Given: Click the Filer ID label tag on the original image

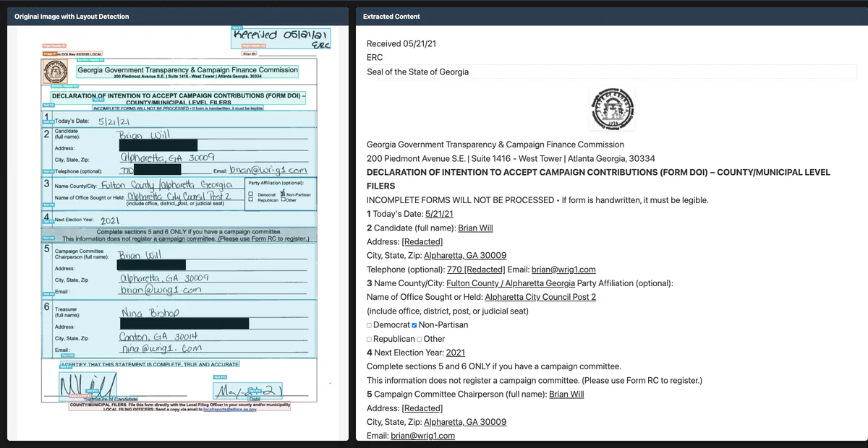Looking at the screenshot, I should point(249,53).
